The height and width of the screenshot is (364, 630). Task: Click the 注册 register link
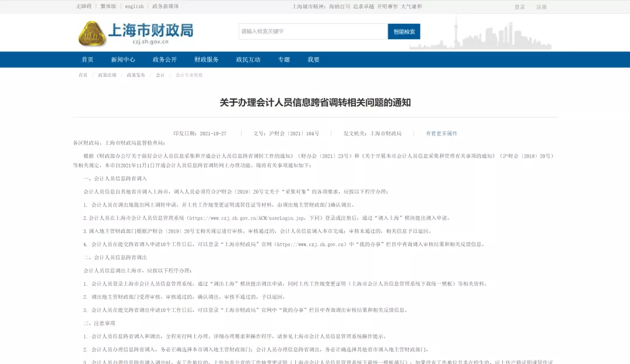[x=542, y=7]
